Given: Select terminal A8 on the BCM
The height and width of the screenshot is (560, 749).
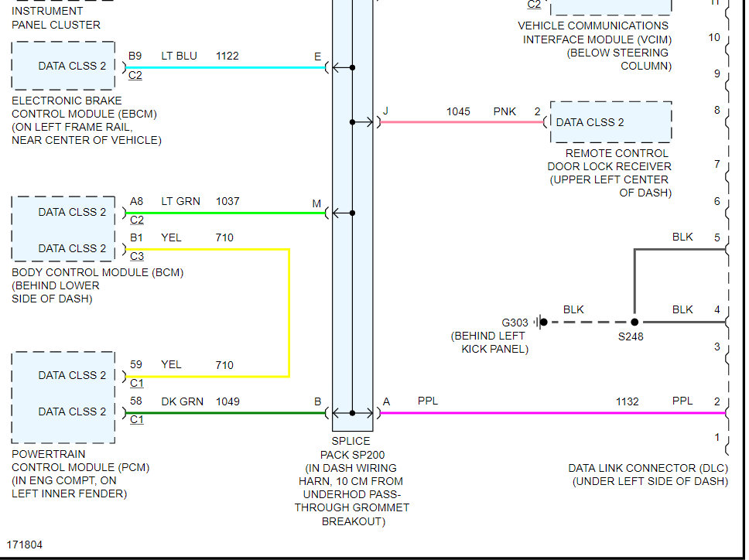Looking at the screenshot, I should click(x=137, y=201).
